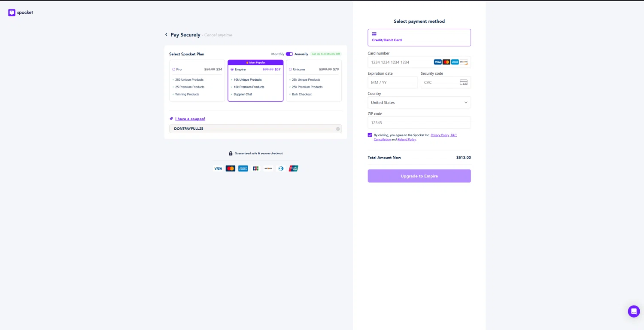Click the Most Popular banner on Empire plan
The image size is (644, 330).
pos(255,62)
